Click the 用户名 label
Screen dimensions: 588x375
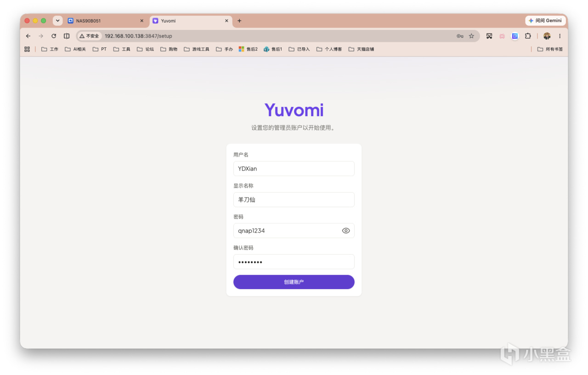241,155
